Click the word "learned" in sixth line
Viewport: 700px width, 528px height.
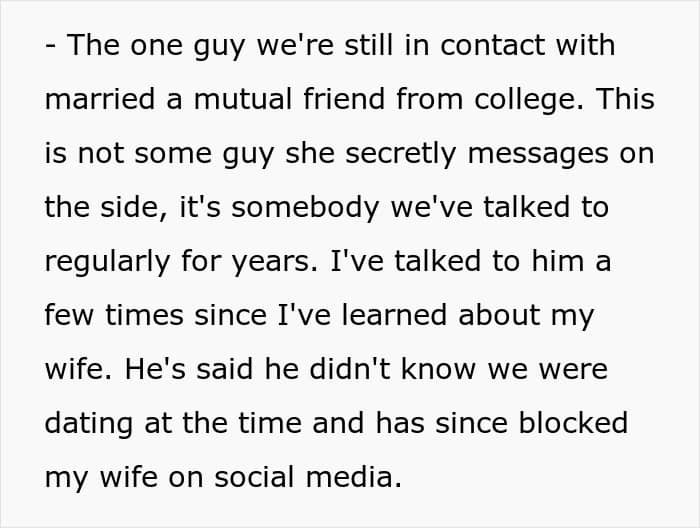395,315
